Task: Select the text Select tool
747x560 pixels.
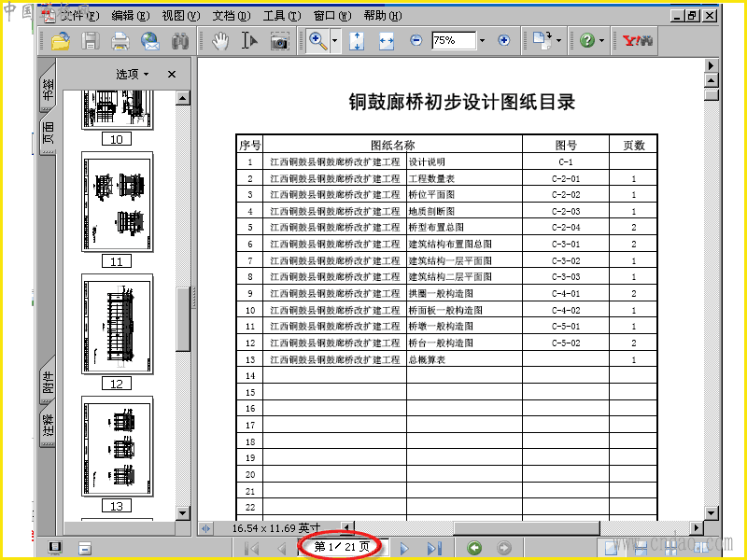Action: pos(249,41)
